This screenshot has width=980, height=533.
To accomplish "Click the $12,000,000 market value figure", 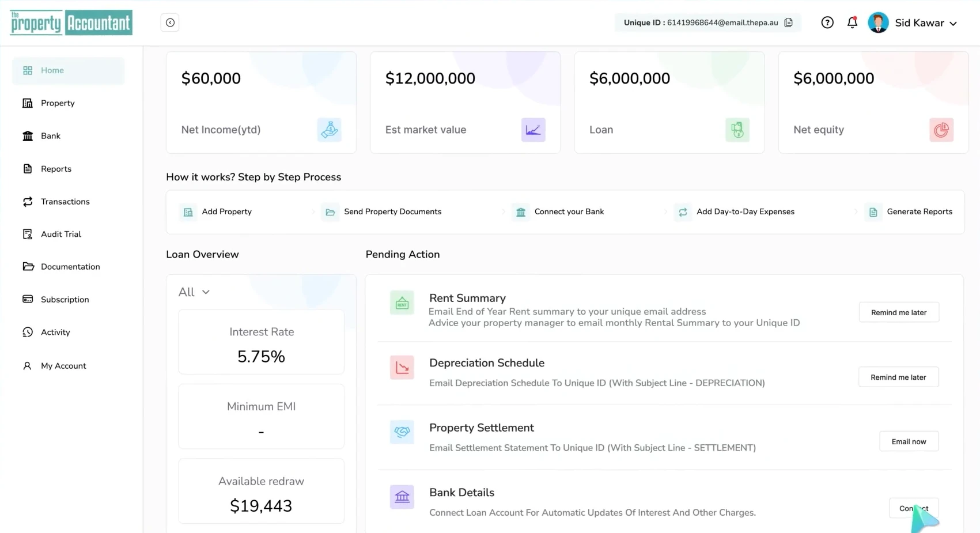I will 430,78.
